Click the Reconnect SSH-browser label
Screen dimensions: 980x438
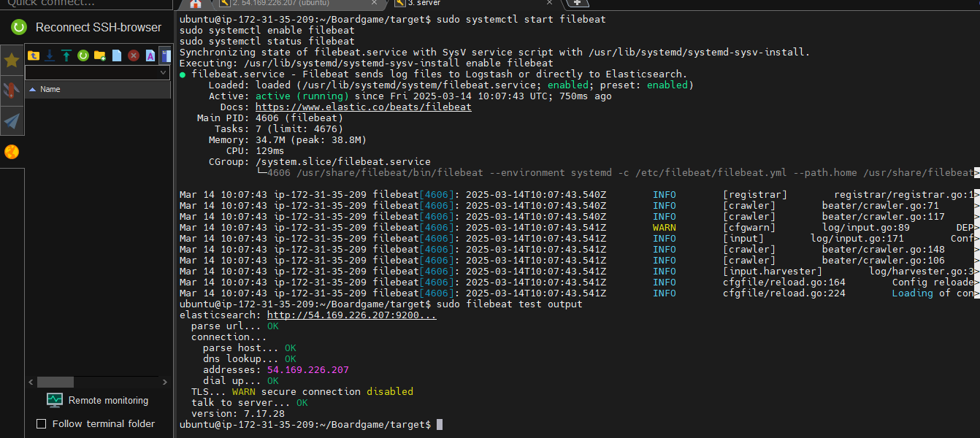[x=99, y=28]
